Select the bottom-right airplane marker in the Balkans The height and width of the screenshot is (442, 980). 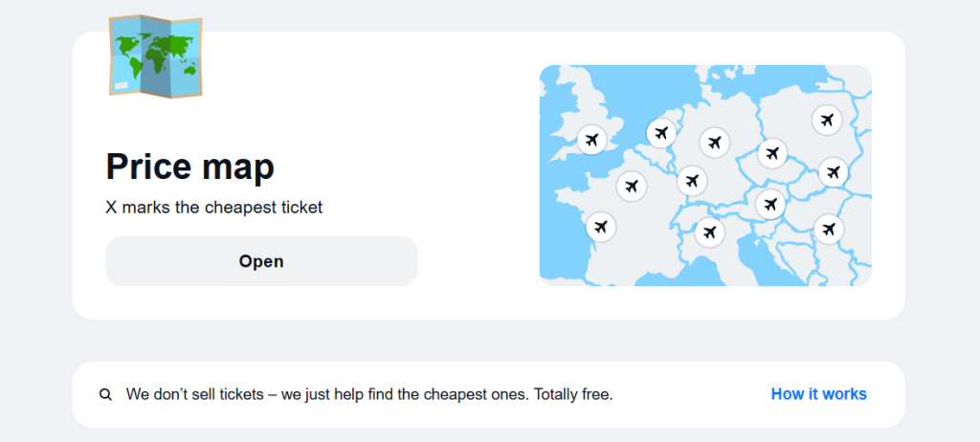(x=829, y=230)
